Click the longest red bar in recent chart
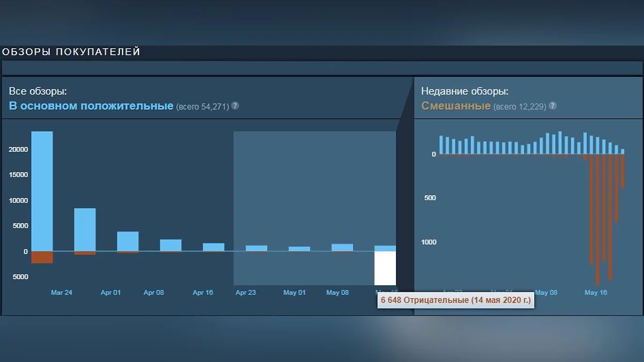Image resolution: width=644 pixels, height=362 pixels. pos(597,220)
